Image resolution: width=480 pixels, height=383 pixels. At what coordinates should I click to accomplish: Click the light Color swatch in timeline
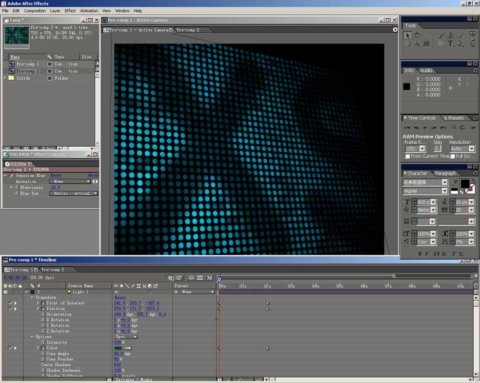tap(118, 348)
